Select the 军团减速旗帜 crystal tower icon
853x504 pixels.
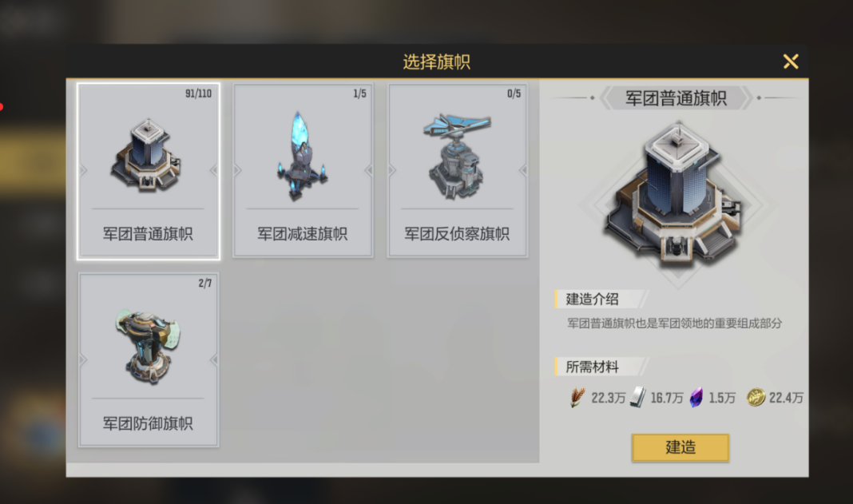[302, 156]
